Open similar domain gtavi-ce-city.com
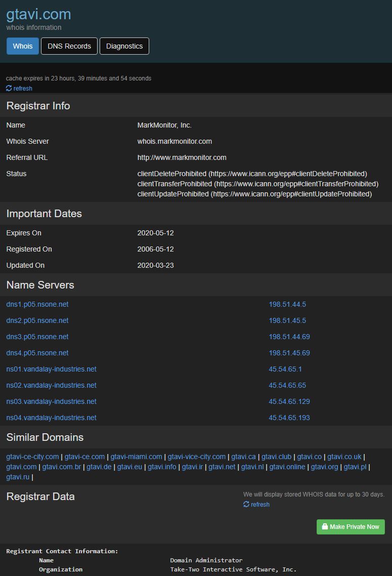392x576 pixels. click(x=32, y=457)
